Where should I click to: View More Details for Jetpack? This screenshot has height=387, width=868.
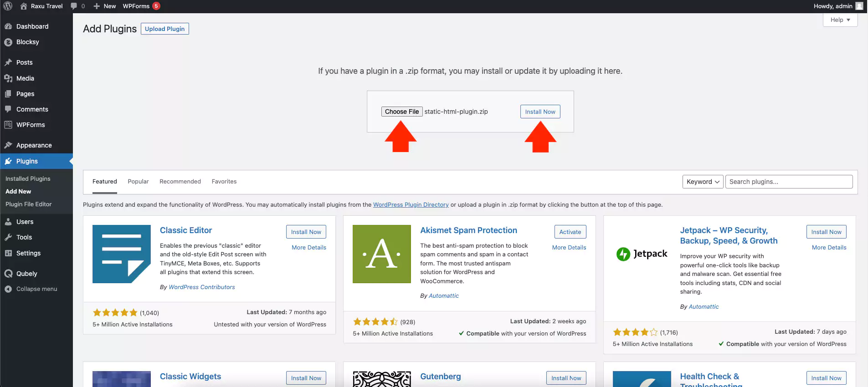[829, 248]
